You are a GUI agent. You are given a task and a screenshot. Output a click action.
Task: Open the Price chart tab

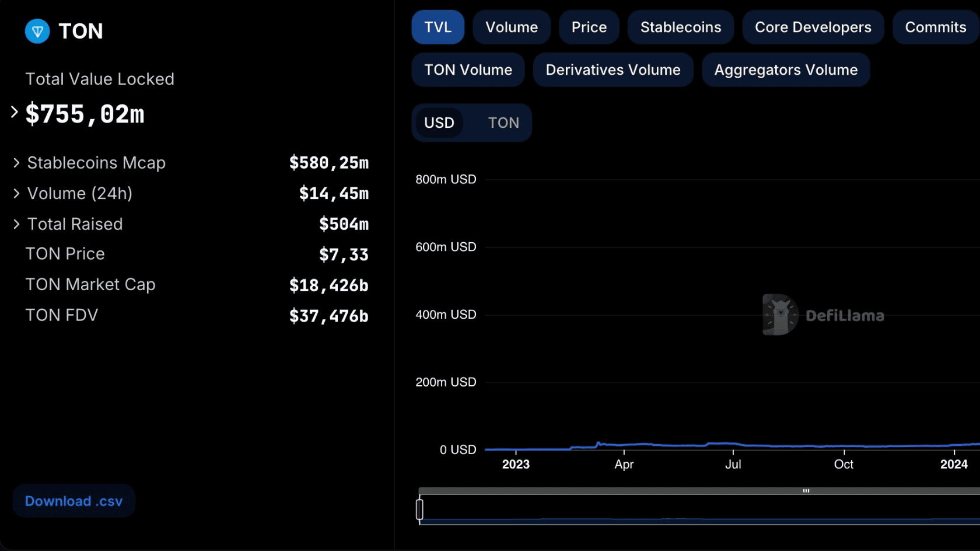pos(589,27)
